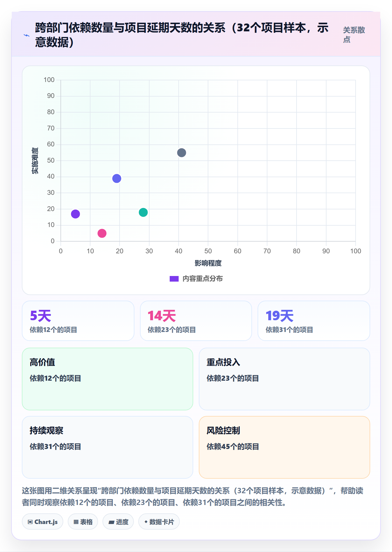Click the chart title heading text
This screenshot has height=552, width=392.
tap(182, 35)
